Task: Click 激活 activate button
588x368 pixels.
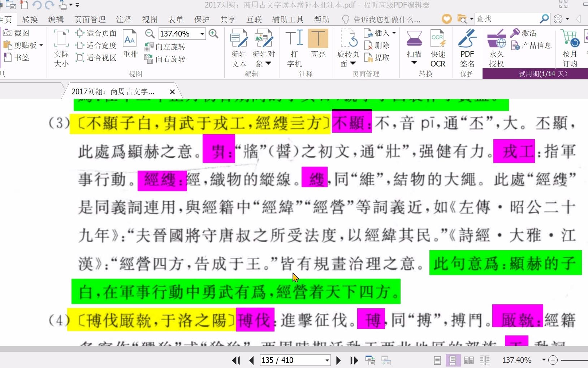Action: pyautogui.click(x=524, y=33)
